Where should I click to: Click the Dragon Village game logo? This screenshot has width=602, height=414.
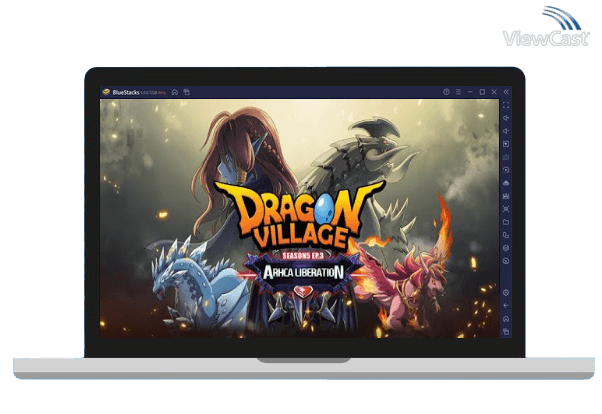click(x=299, y=215)
